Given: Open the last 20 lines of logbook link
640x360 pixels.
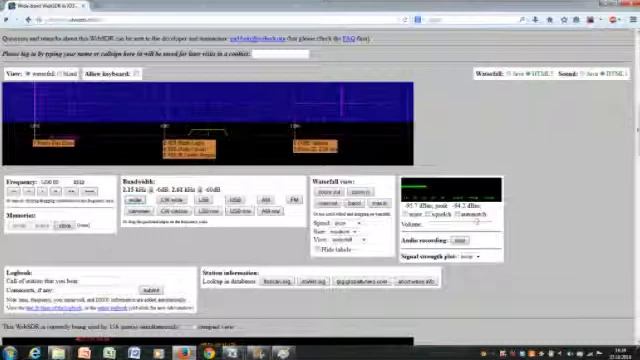Looking at the screenshot, I should (54, 308).
